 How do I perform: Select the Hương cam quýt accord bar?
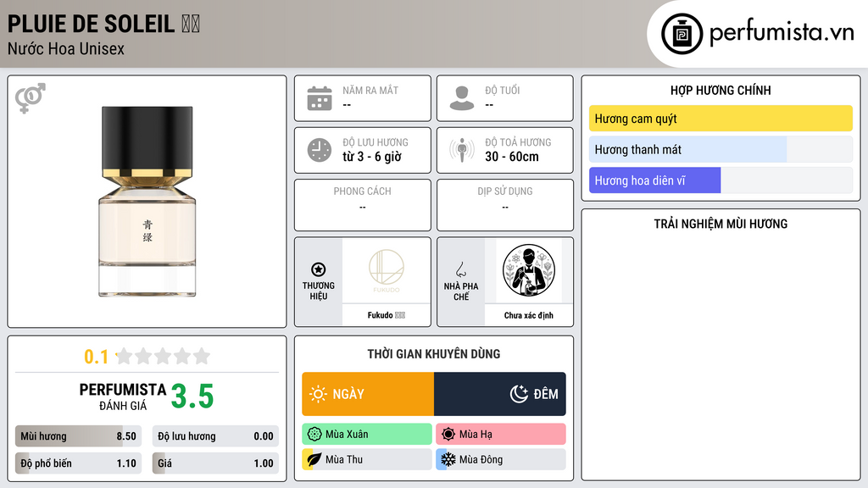point(721,119)
